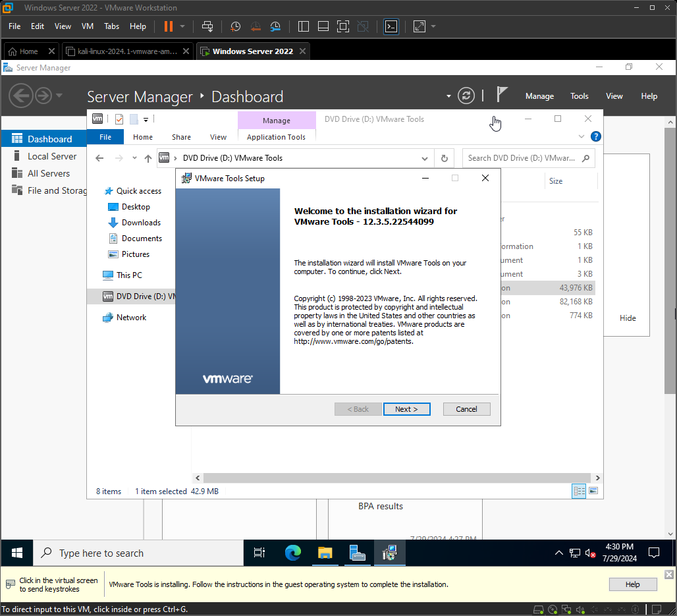Open the console view icon
This screenshot has height=616, width=677.
pyautogui.click(x=391, y=26)
